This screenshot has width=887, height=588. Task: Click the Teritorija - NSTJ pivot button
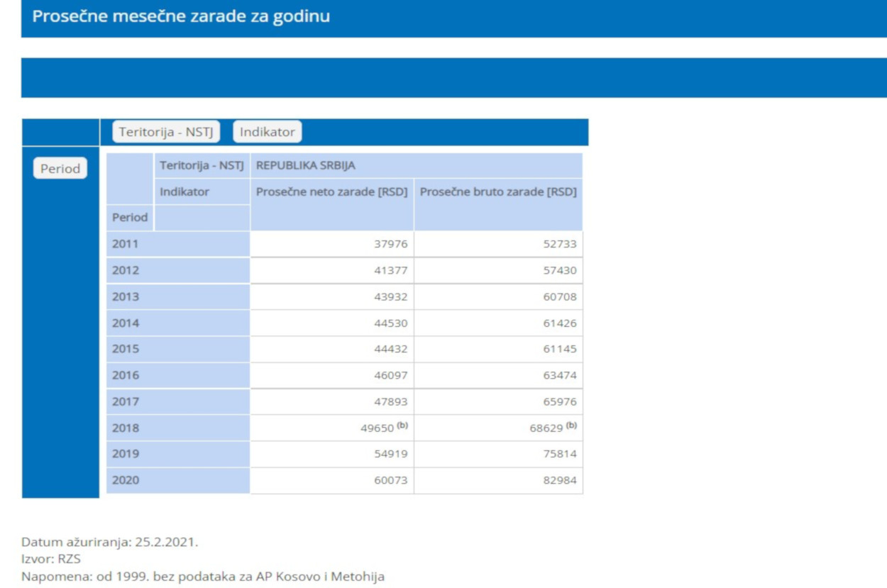tap(166, 132)
